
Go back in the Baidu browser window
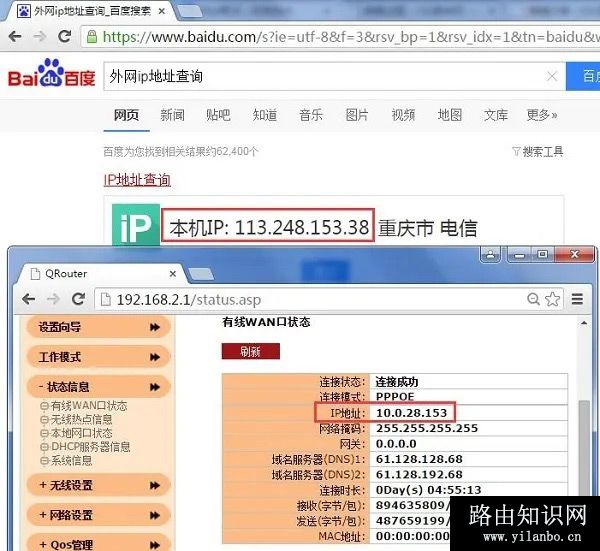15,37
